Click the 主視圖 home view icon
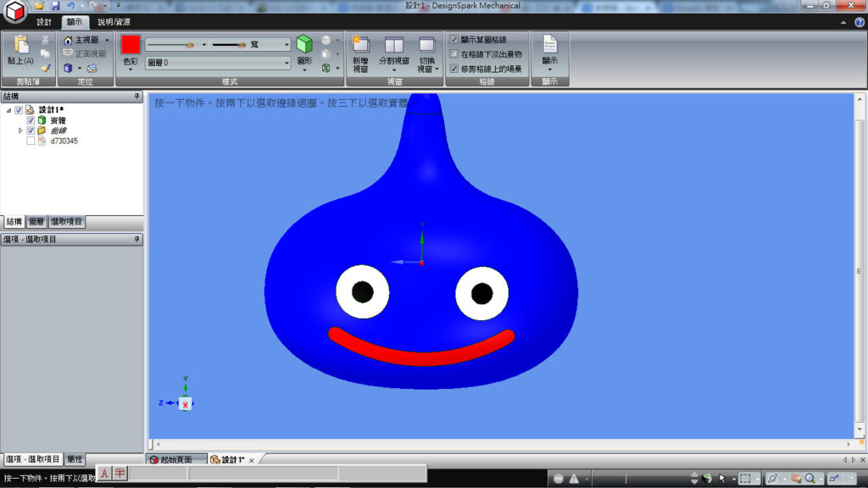 pos(68,40)
